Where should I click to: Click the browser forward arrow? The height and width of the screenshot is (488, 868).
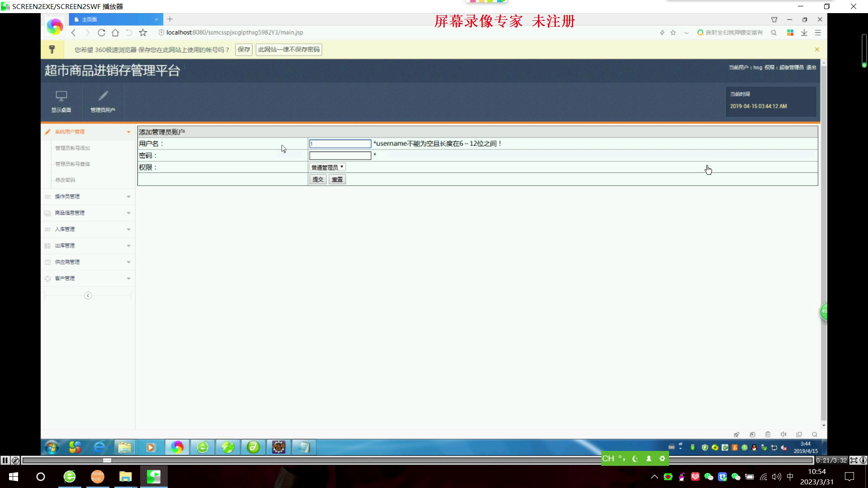tap(88, 33)
